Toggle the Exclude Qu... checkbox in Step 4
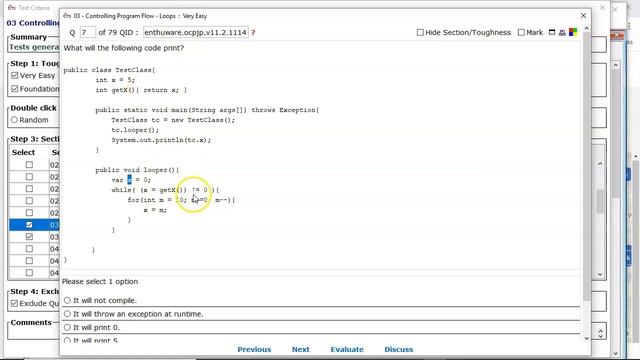The height and width of the screenshot is (360, 640). [15, 303]
